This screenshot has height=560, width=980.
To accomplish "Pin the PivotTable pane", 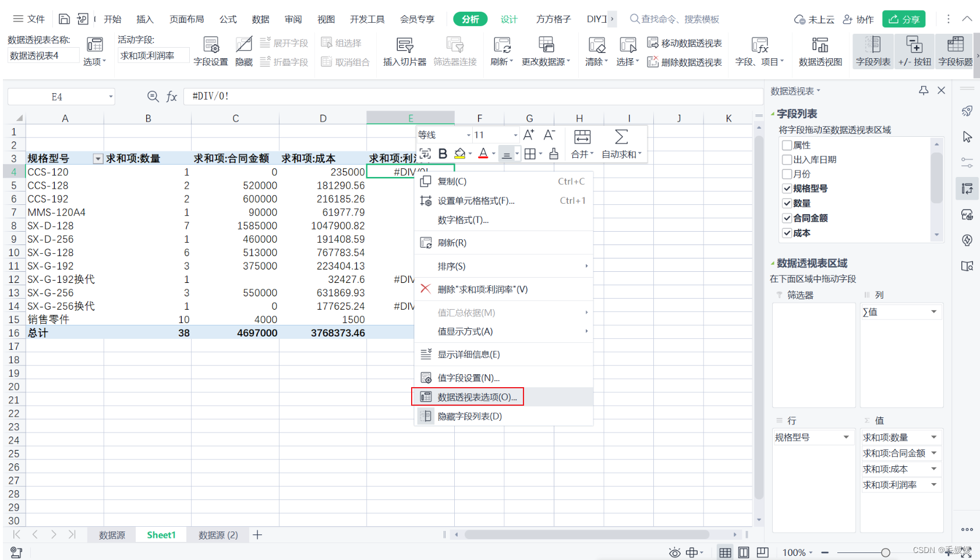I will 924,91.
